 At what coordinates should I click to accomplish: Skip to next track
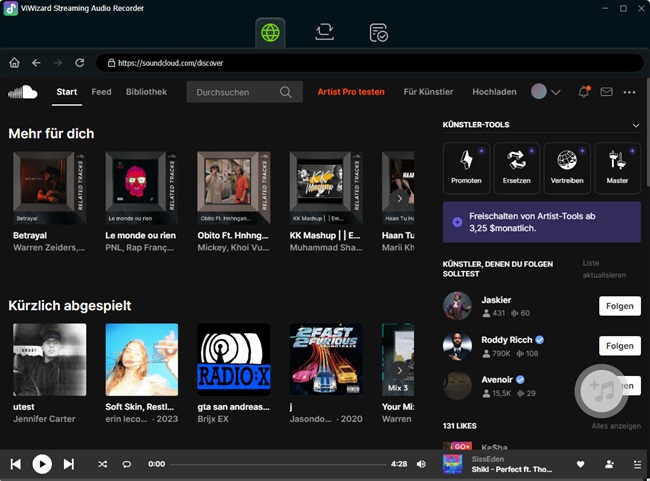pyautogui.click(x=69, y=464)
